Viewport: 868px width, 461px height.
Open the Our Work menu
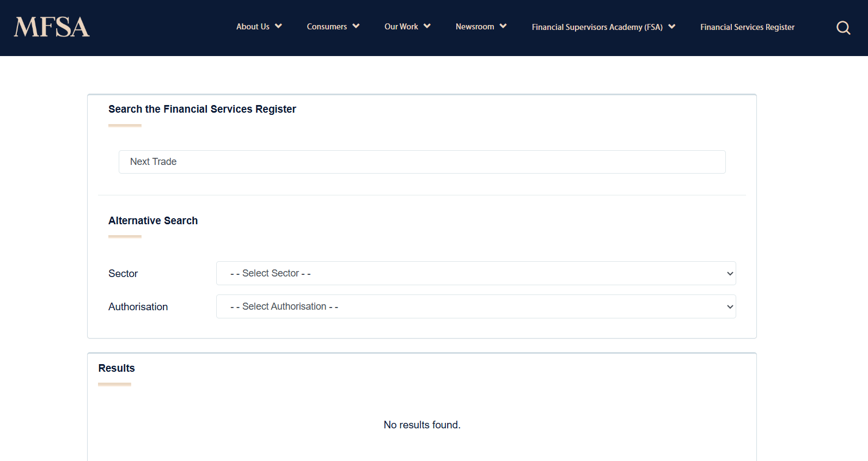point(401,27)
